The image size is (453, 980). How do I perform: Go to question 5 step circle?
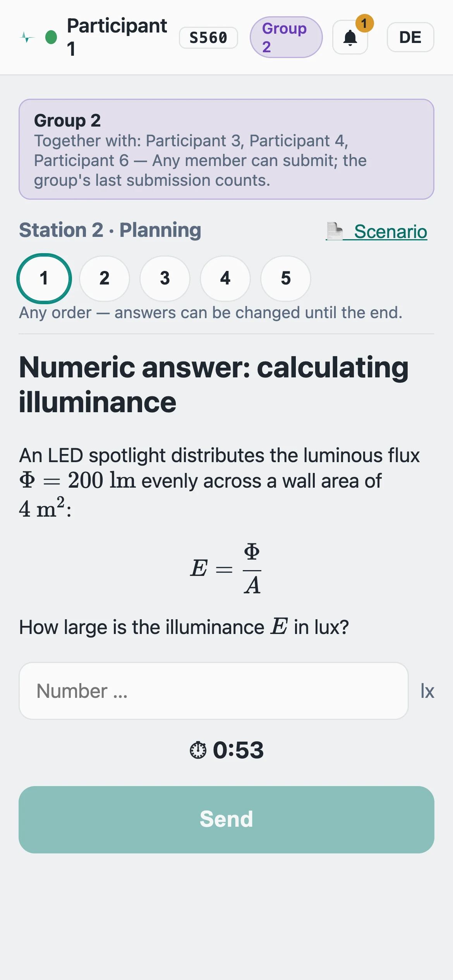click(286, 278)
